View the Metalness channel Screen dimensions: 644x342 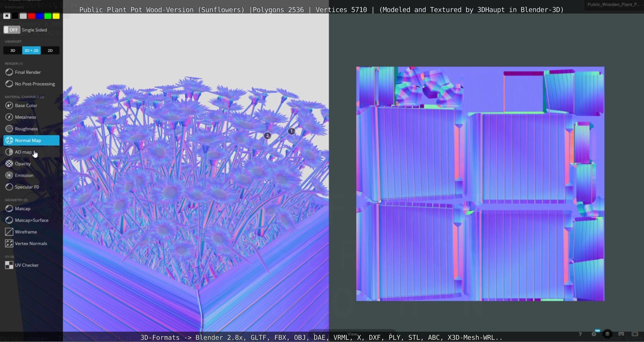point(26,117)
